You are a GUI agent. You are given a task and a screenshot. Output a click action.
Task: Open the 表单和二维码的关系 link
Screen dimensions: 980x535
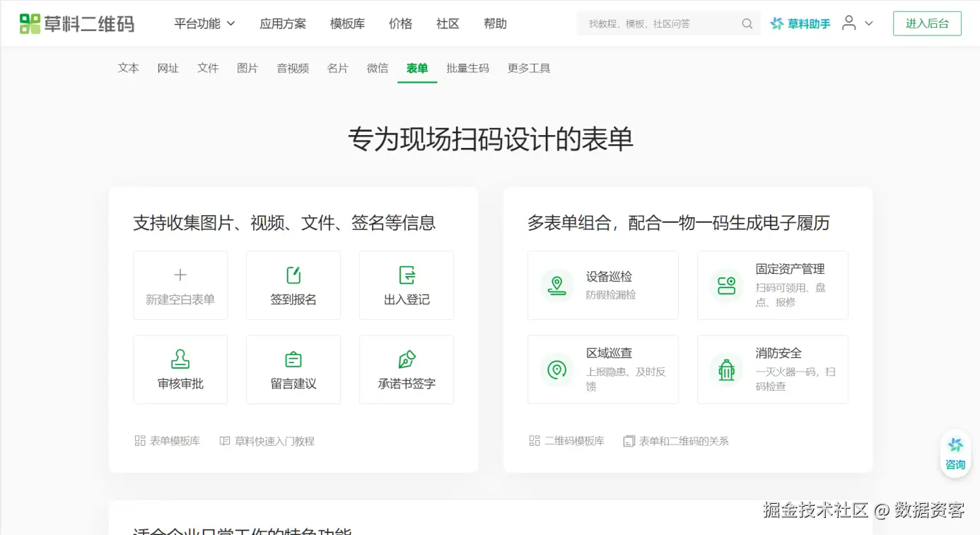[684, 441]
